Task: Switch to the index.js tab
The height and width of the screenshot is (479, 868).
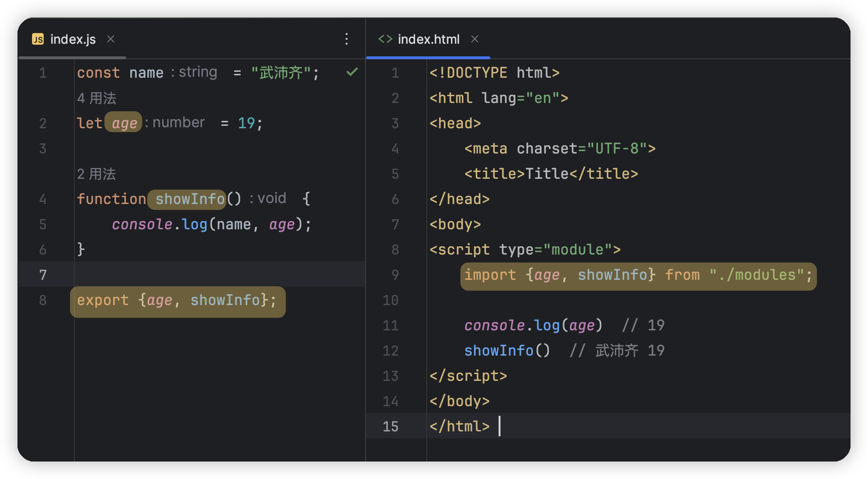Action: coord(73,39)
